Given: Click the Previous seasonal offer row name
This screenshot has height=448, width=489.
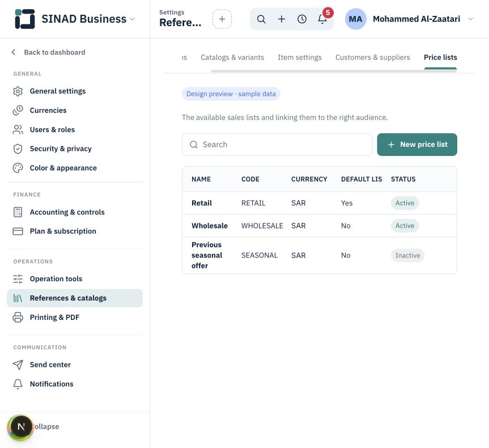Looking at the screenshot, I should coord(207,255).
